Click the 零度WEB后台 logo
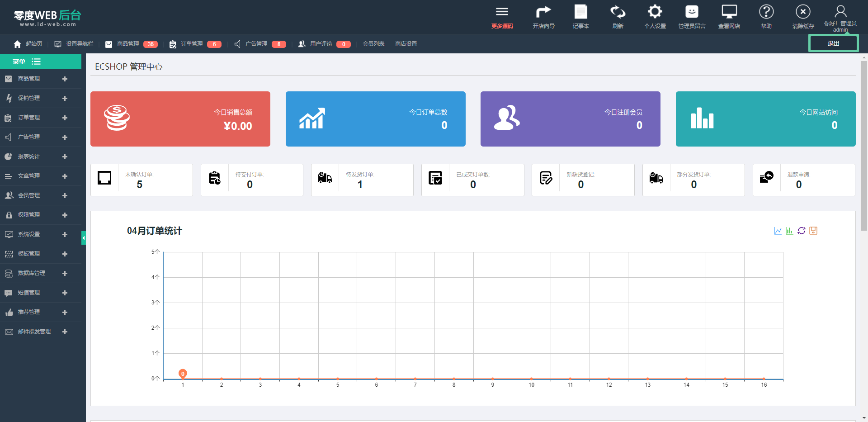This screenshot has height=422, width=868. [x=47, y=18]
